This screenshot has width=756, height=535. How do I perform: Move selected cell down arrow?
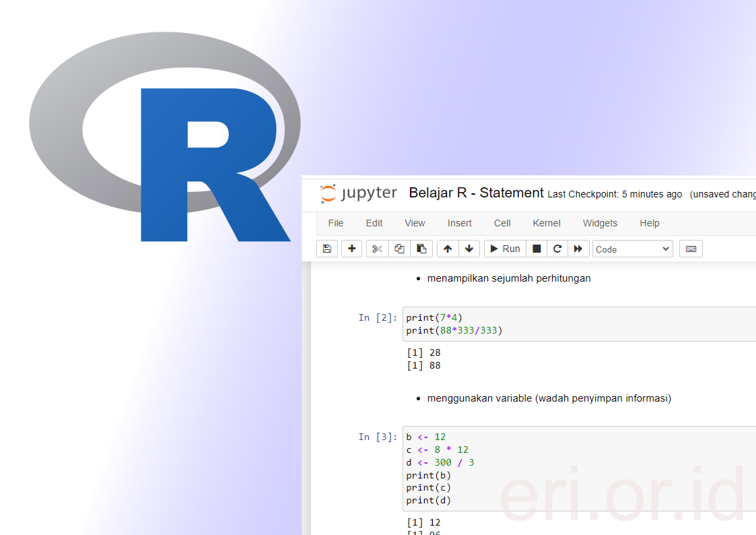point(469,249)
